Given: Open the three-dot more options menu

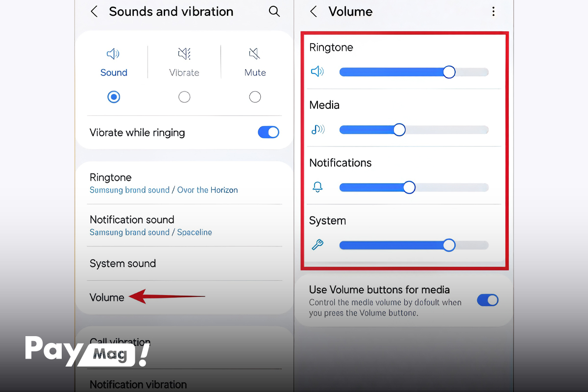Looking at the screenshot, I should (x=493, y=12).
